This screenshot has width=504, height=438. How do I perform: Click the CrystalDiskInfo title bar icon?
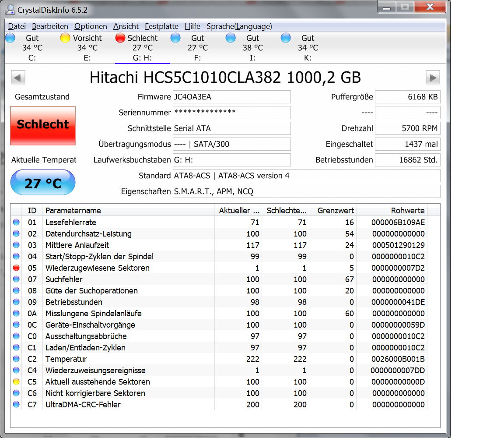click(10, 10)
